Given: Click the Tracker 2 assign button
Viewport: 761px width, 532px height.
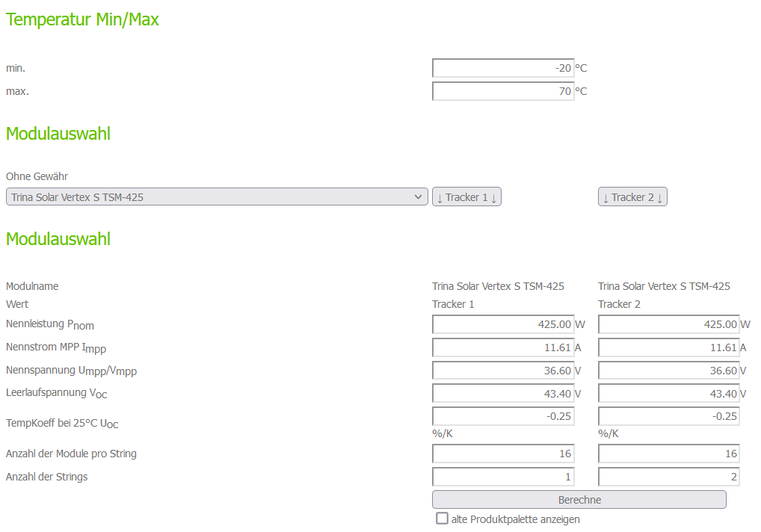Looking at the screenshot, I should click(x=632, y=197).
